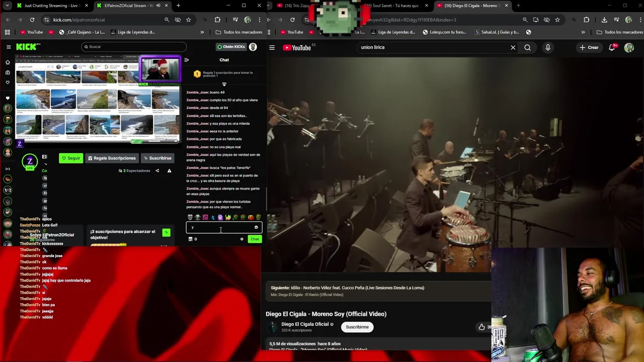The width and height of the screenshot is (644, 362).
Task: Open Todos los marcadores in right browser
Action: click(620, 32)
